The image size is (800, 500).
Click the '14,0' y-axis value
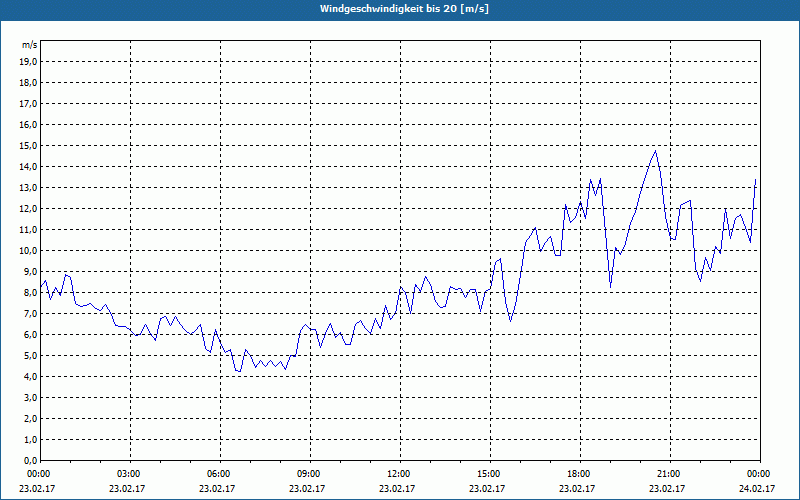click(x=29, y=167)
